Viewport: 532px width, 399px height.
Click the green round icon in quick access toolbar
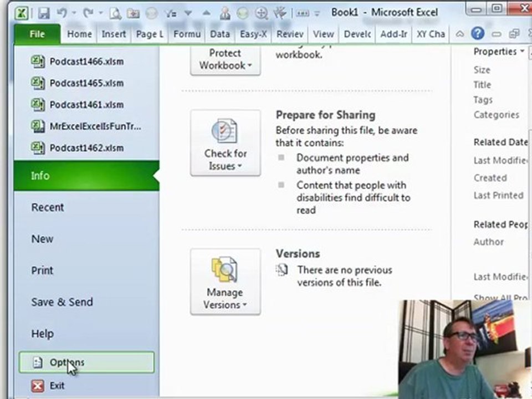click(242, 13)
